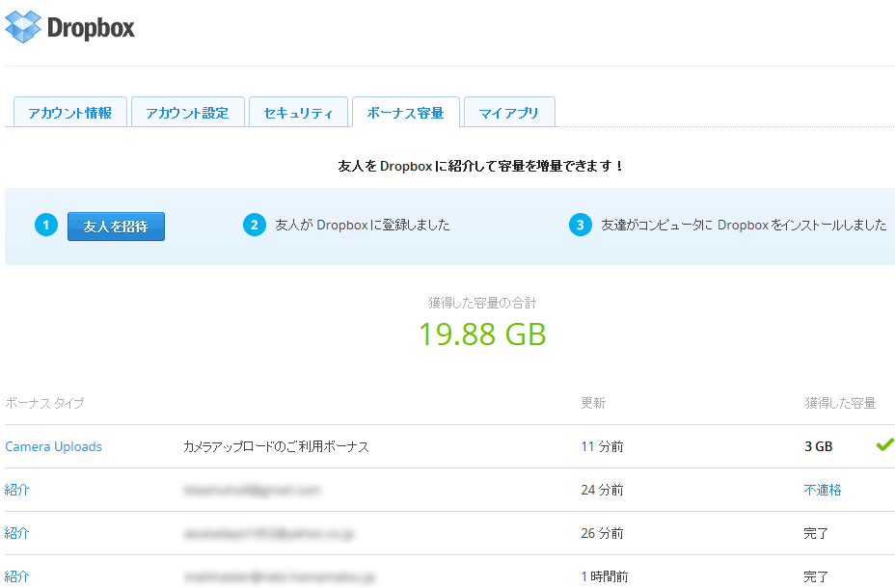Click the 友人を招待 button
This screenshot has height=588, width=895.
[x=116, y=227]
